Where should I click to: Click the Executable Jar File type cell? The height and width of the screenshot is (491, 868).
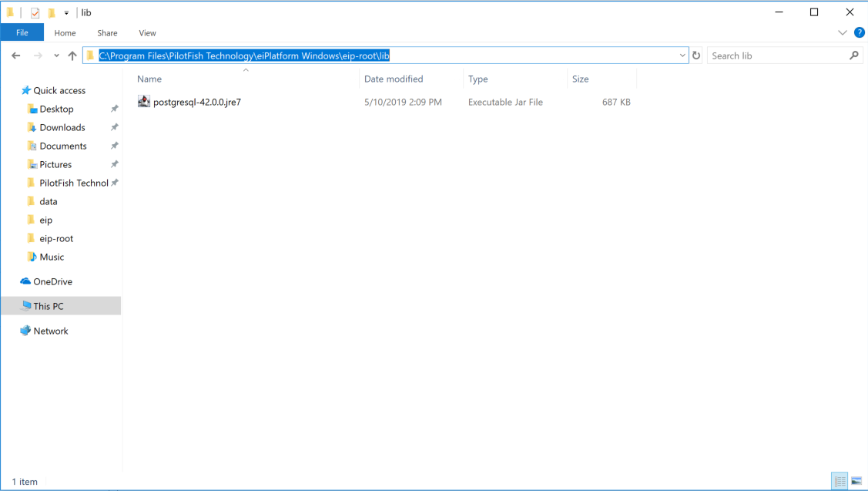click(x=505, y=102)
